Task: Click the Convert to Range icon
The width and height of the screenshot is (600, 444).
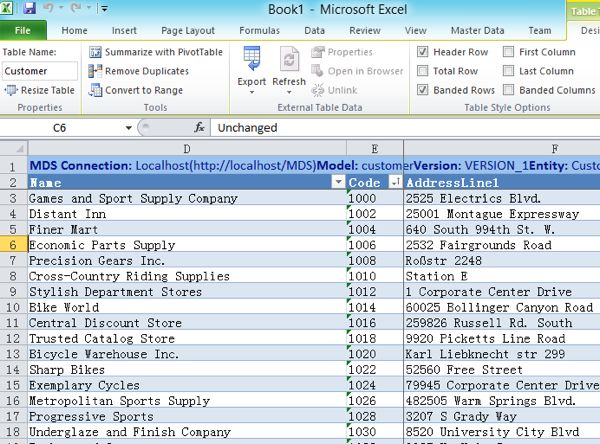Action: [x=95, y=90]
